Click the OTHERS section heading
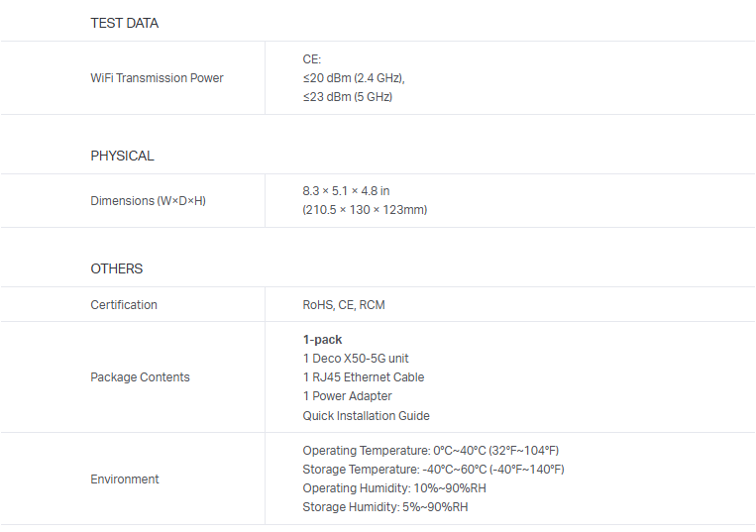Viewport: 756px width, 532px height. (116, 268)
